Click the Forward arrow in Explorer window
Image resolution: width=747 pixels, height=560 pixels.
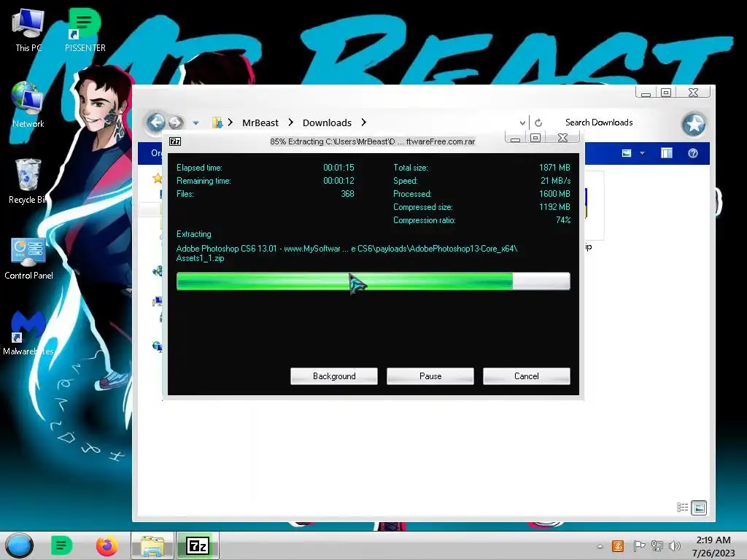click(176, 122)
